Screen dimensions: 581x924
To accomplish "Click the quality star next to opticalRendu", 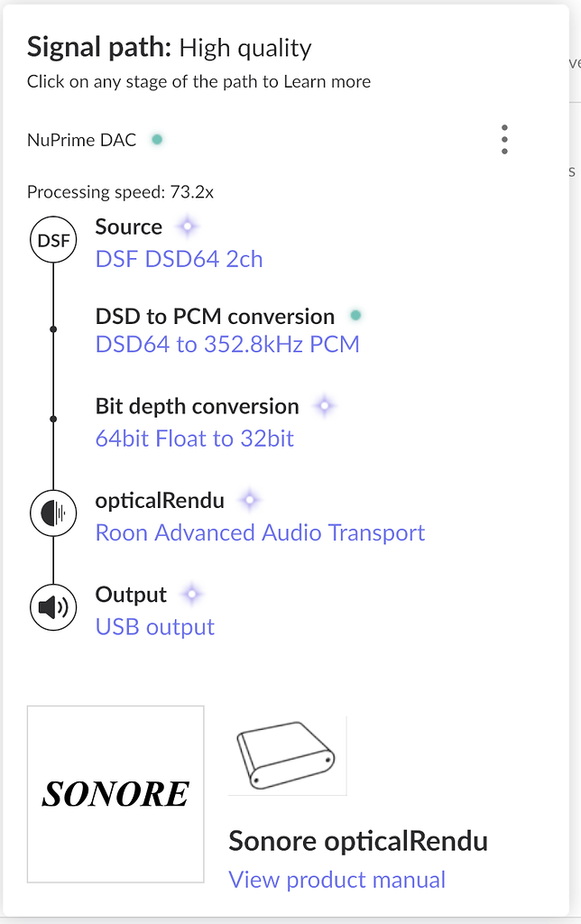I will tap(248, 499).
